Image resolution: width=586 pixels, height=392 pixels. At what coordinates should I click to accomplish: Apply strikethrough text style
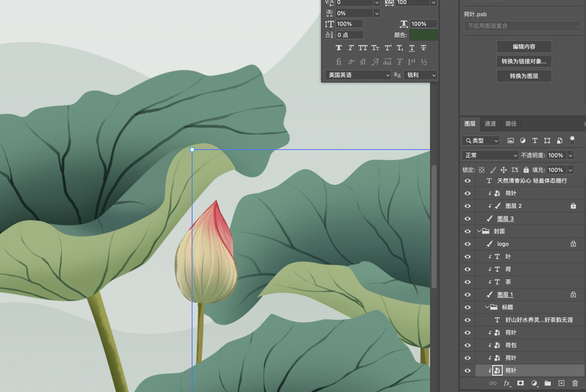[423, 48]
